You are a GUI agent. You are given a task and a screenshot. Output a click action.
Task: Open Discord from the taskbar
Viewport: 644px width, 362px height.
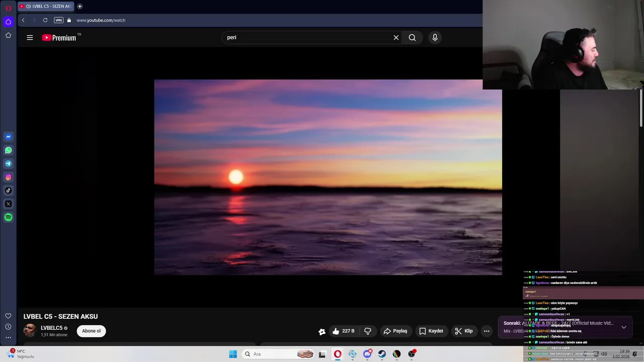click(367, 354)
